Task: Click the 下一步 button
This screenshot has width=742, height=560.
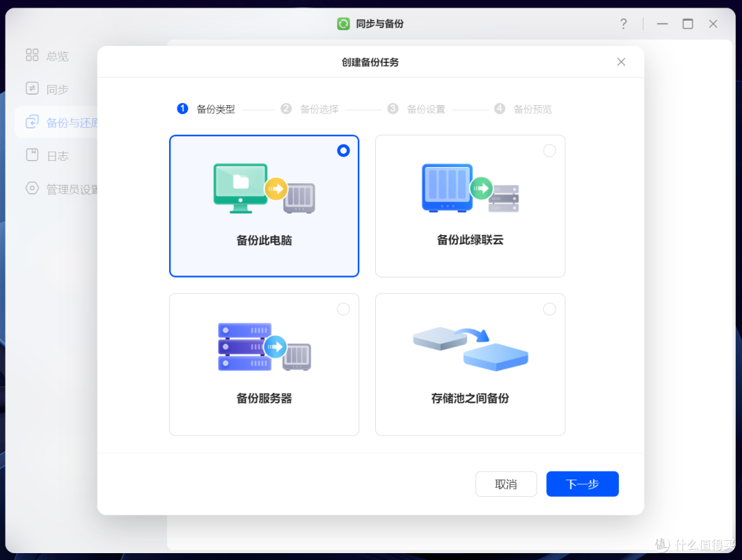Action: (x=582, y=484)
